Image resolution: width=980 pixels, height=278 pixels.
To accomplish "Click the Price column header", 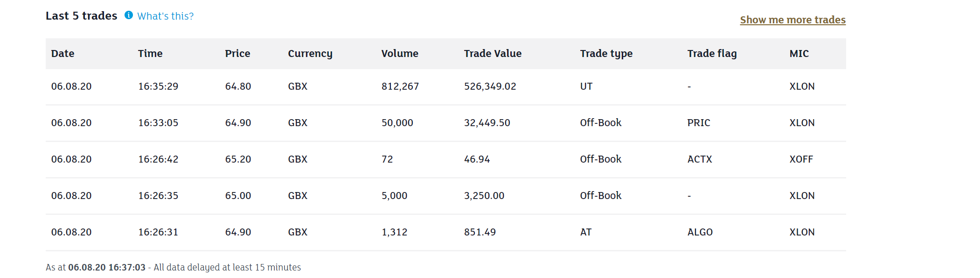I will pos(237,54).
